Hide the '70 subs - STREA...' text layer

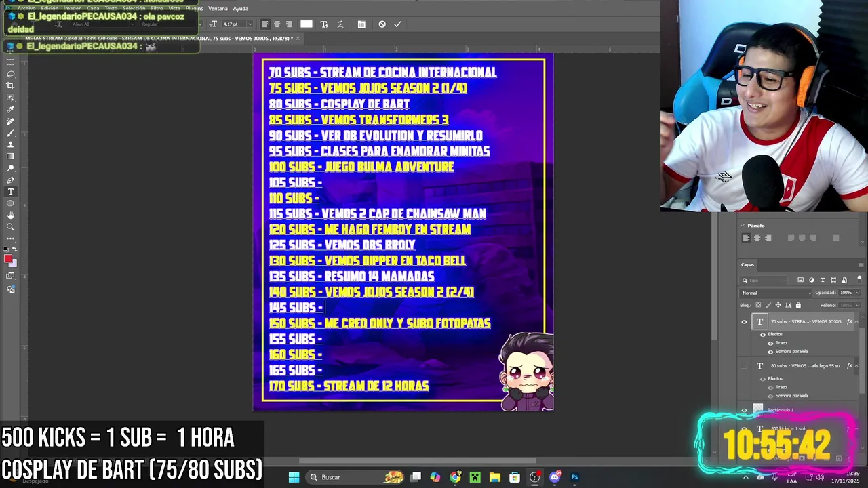(x=745, y=322)
